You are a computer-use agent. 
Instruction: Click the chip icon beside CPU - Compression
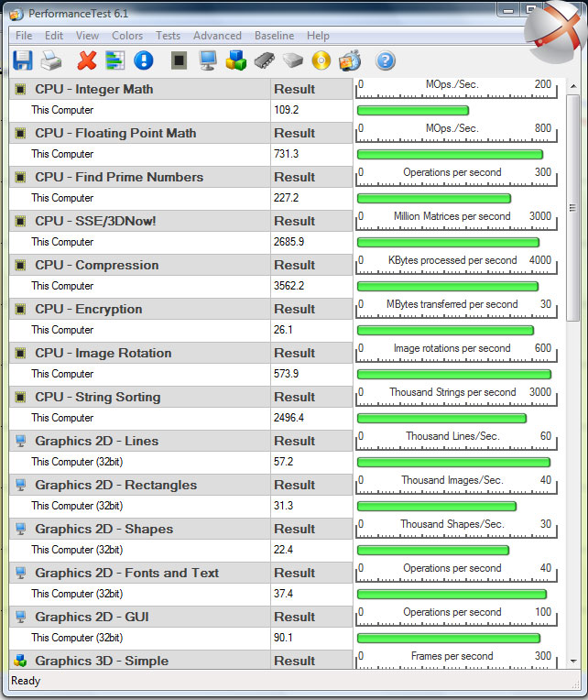(20, 265)
